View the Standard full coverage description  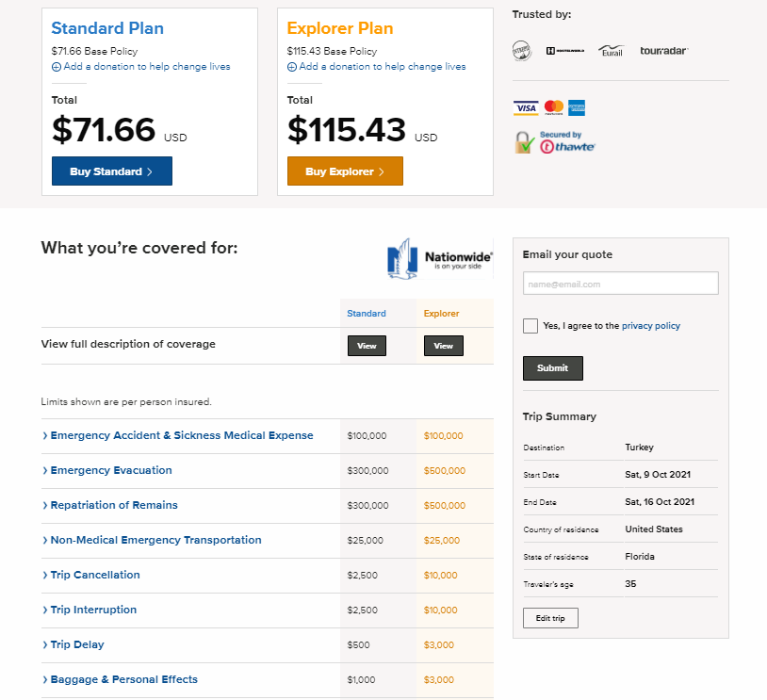[367, 346]
